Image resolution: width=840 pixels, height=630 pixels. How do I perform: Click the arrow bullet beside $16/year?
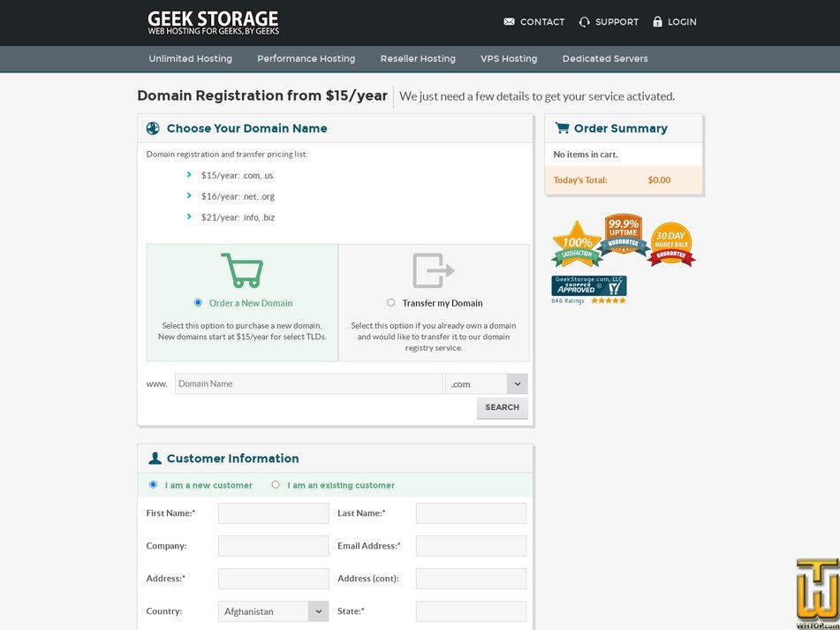tap(189, 195)
